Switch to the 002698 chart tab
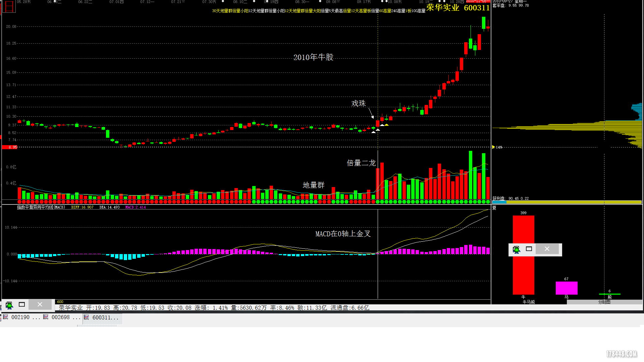The image size is (644, 362). pyautogui.click(x=62, y=317)
